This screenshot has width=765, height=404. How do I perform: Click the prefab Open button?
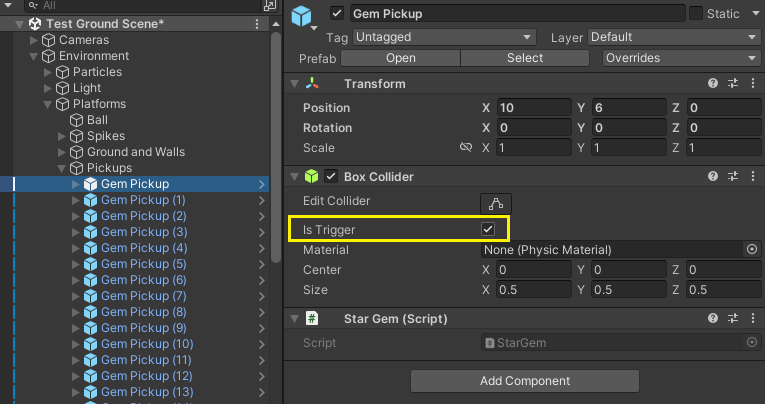coord(401,58)
